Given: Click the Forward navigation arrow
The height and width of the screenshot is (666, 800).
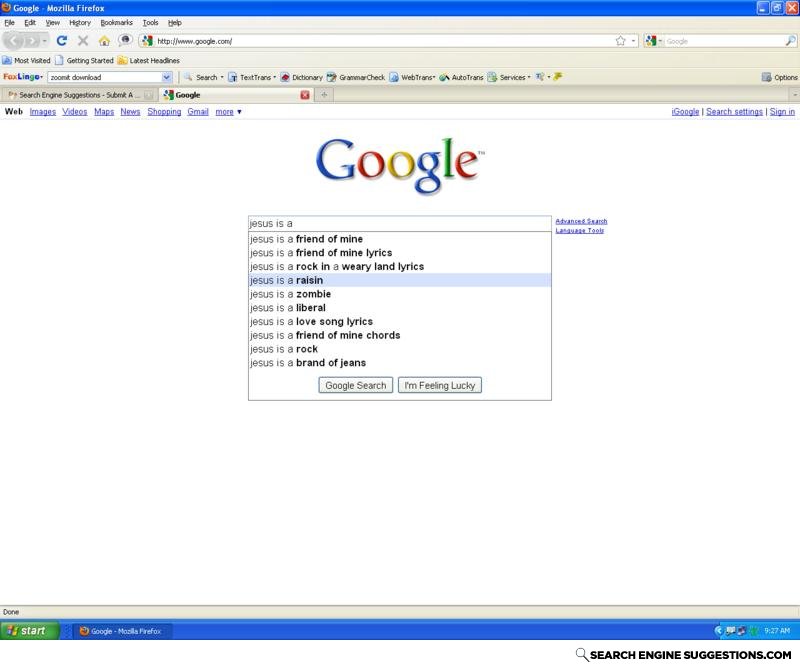Looking at the screenshot, I should (32, 41).
